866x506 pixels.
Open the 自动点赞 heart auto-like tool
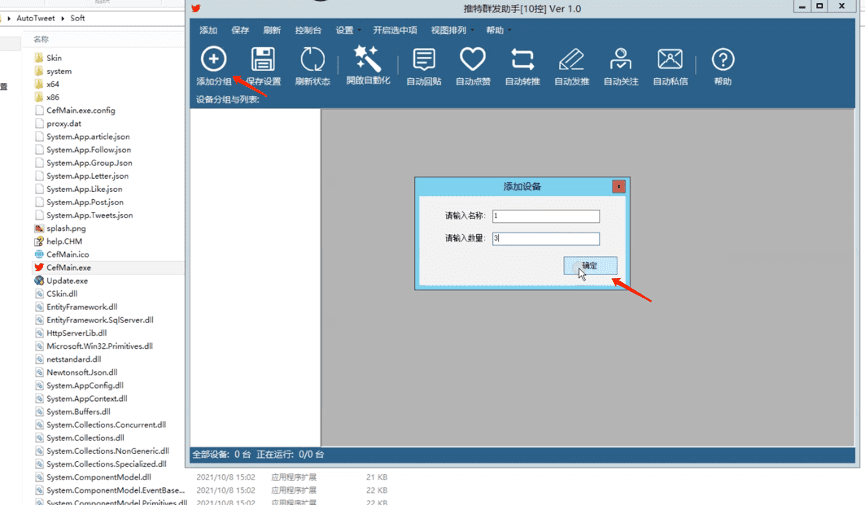pos(473,59)
